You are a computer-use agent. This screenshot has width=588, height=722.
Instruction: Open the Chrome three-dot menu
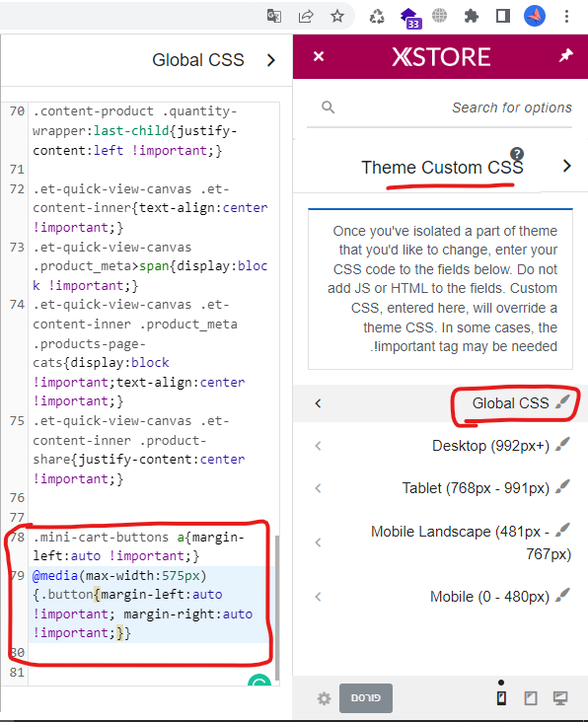tap(567, 16)
